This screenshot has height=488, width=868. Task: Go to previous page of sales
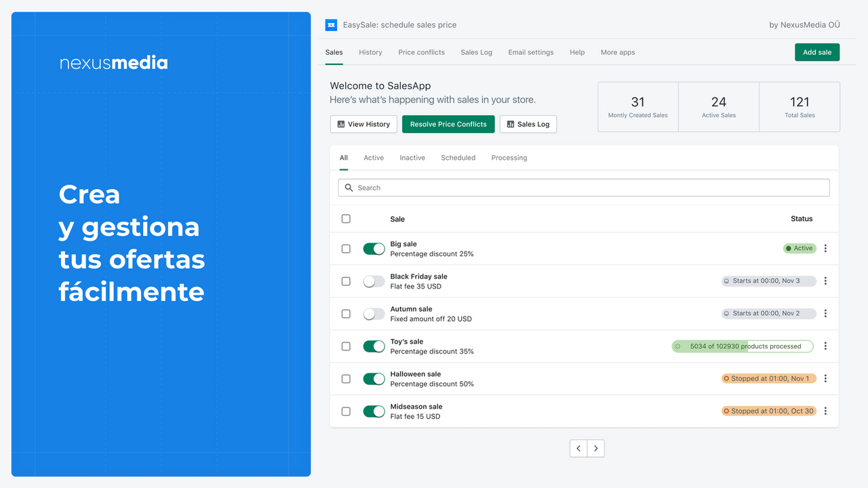click(x=578, y=448)
